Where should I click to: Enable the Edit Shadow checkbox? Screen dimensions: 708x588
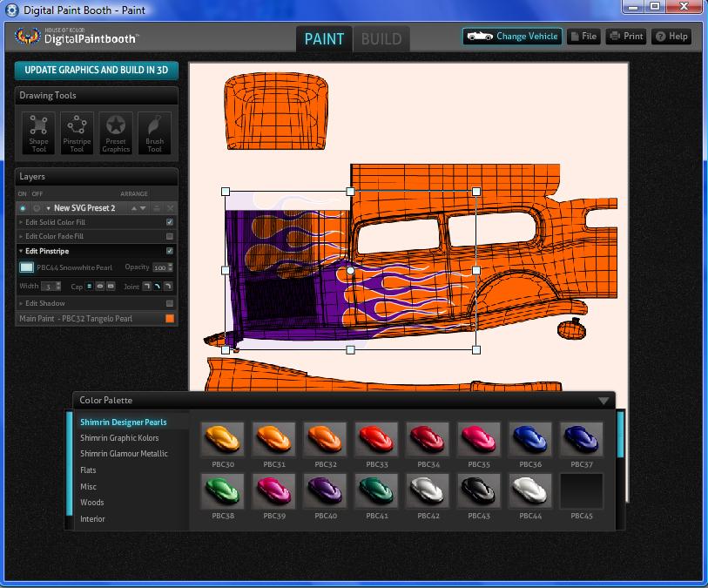tap(170, 303)
